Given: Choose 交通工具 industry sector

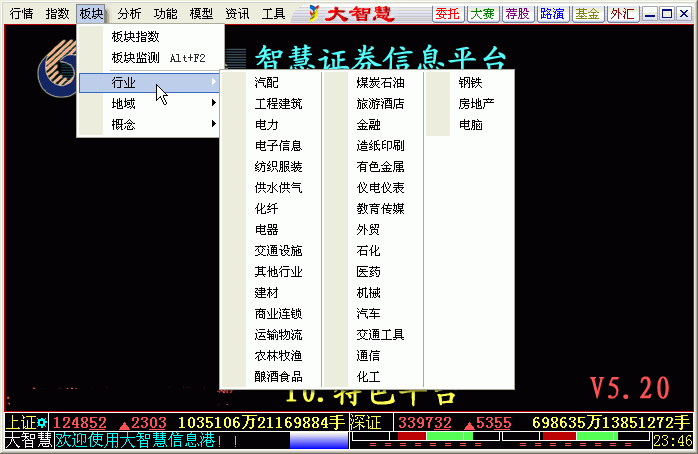Looking at the screenshot, I should tap(373, 335).
